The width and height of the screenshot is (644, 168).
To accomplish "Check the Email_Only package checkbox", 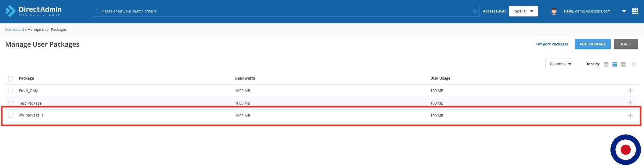I will tap(11, 91).
